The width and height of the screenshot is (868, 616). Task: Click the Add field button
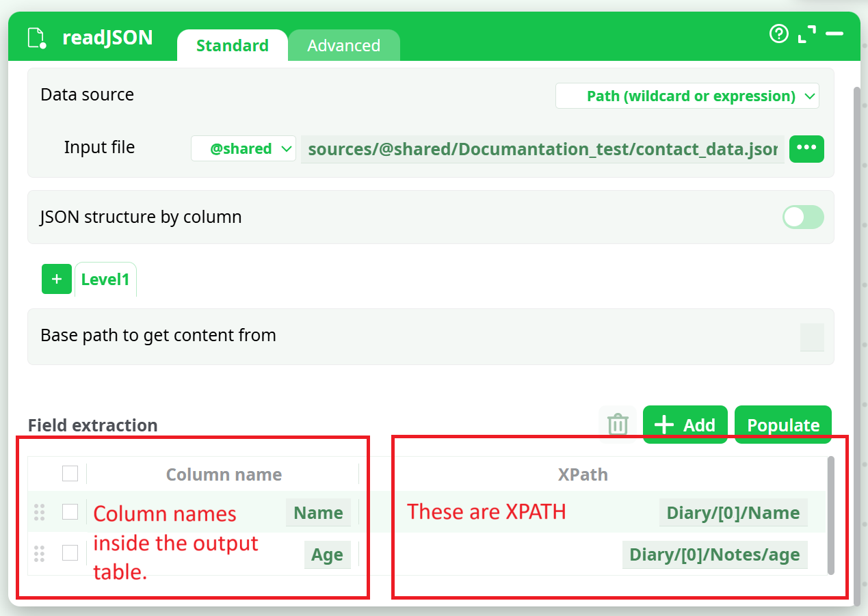pos(685,425)
